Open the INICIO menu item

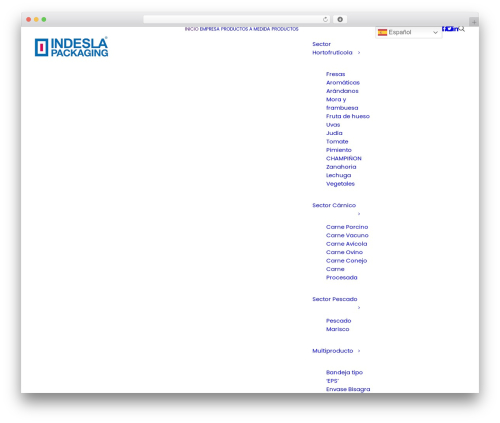coord(192,29)
